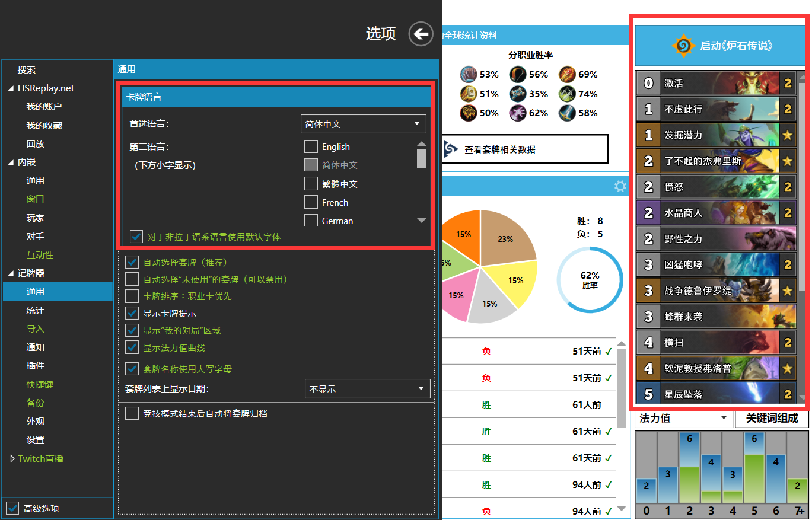Image resolution: width=812 pixels, height=520 pixels.
Task: Select the 战争德鲁伊罗缇 card row
Action: (x=716, y=291)
